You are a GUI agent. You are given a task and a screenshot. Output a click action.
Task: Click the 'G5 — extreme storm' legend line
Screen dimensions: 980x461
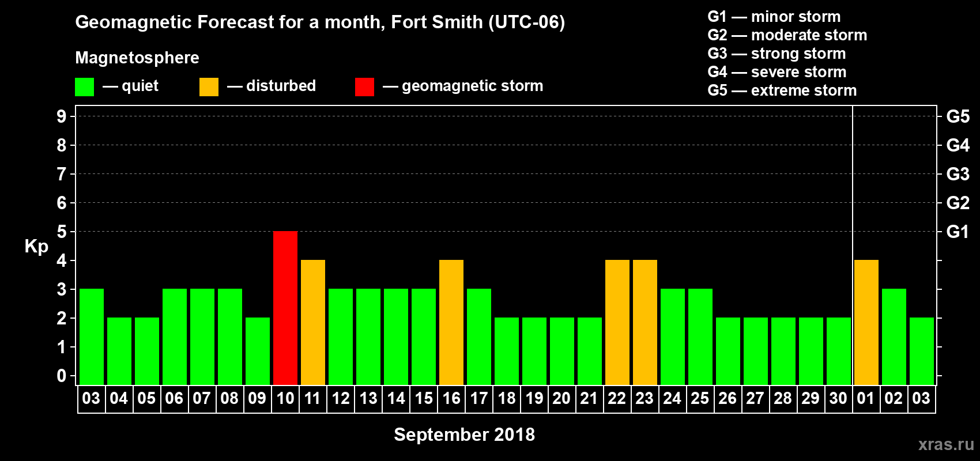[x=782, y=90]
